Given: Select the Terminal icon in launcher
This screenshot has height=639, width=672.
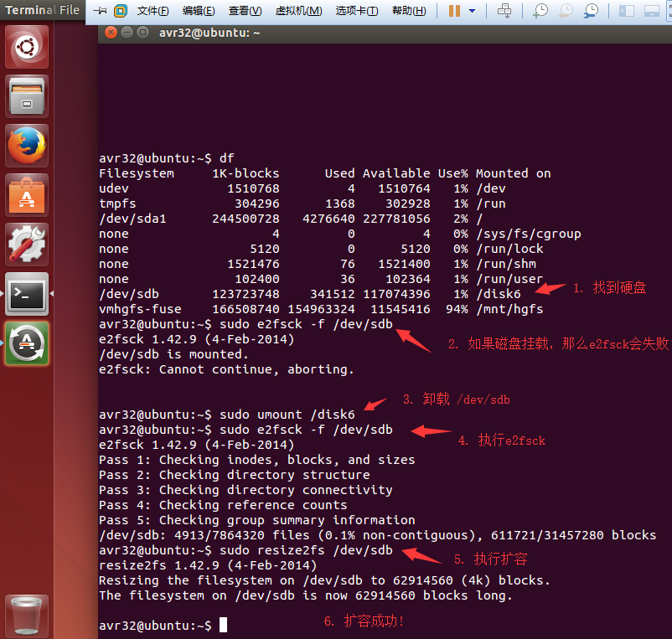Looking at the screenshot, I should 27,294.
